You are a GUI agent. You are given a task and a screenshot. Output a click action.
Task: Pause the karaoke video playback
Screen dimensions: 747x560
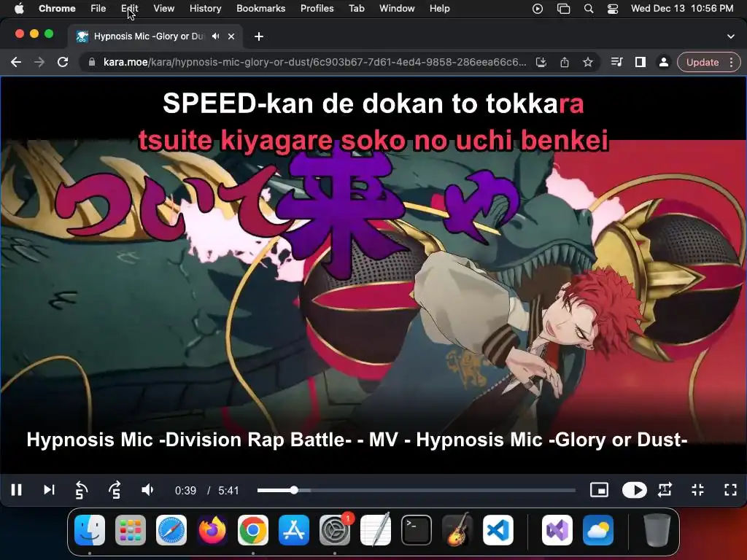pyautogui.click(x=17, y=490)
